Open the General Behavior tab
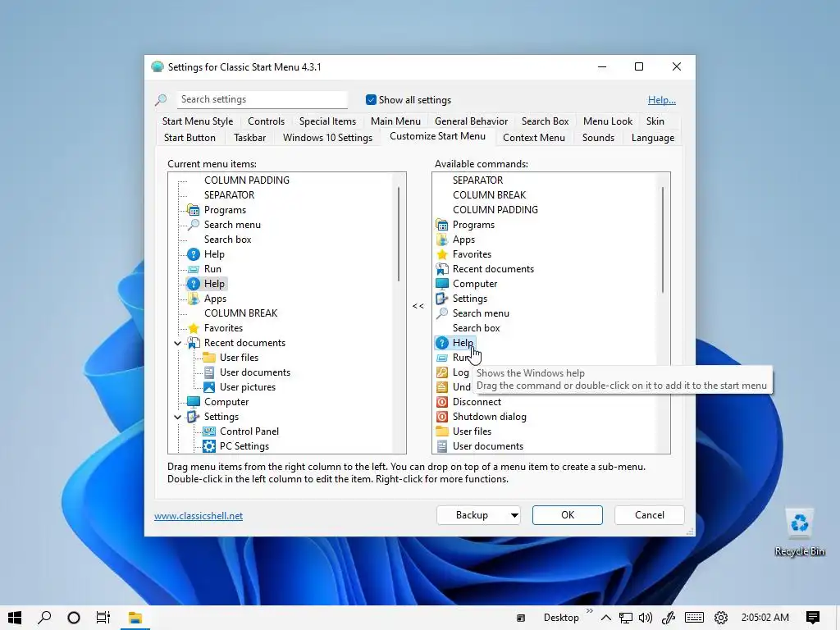Screen dimensions: 840x630 click(471, 121)
